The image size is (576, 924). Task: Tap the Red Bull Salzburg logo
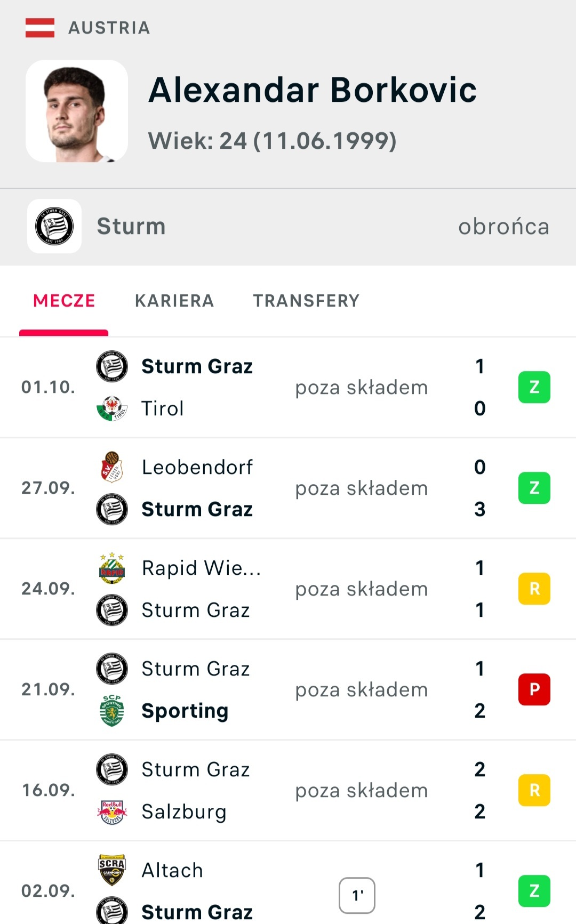point(112,811)
